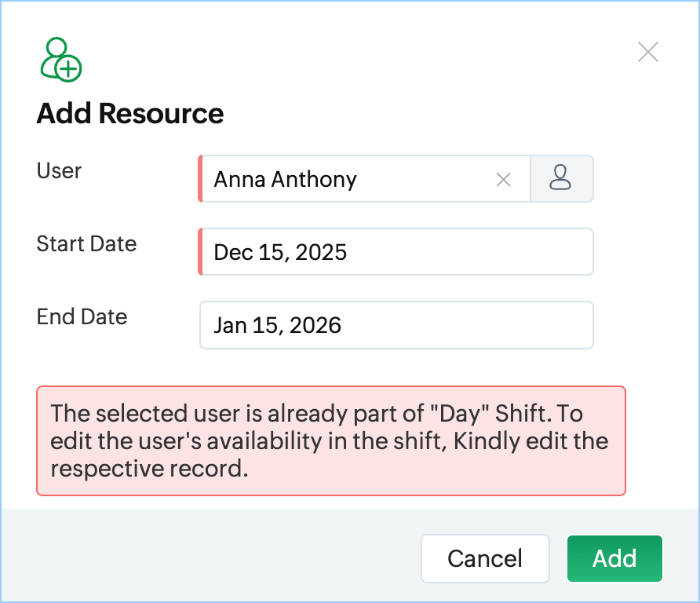This screenshot has height=603, width=700.
Task: Click the End Date label
Action: [82, 317]
